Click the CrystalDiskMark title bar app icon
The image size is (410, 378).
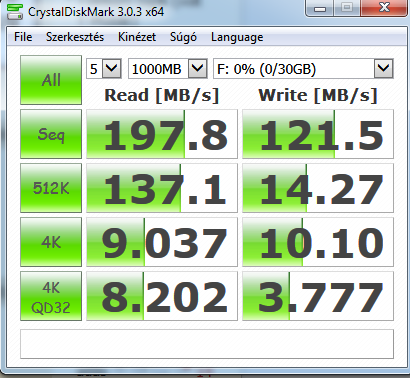pyautogui.click(x=15, y=12)
